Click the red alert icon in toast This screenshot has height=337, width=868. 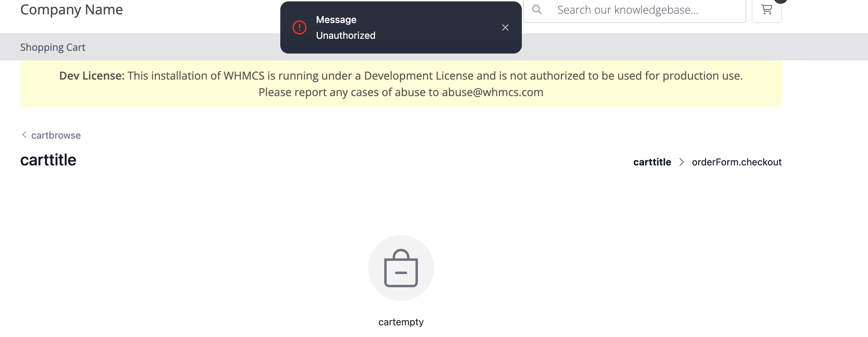(x=299, y=27)
